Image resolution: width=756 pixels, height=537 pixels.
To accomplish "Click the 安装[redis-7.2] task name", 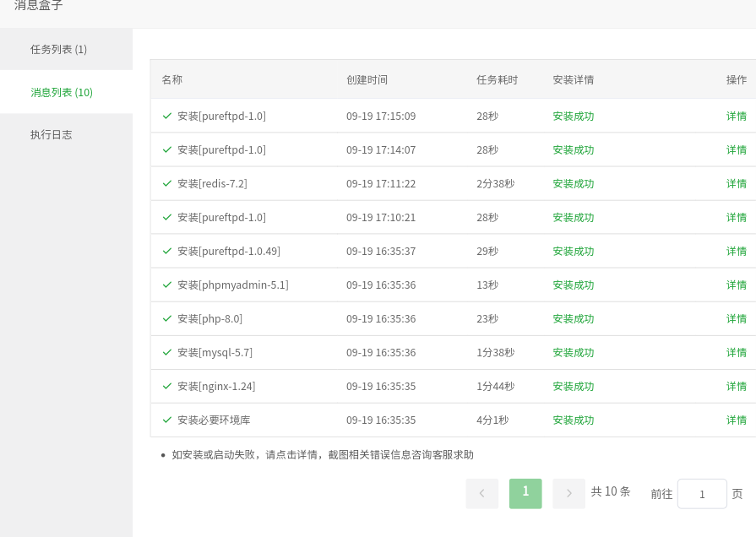I will [212, 184].
